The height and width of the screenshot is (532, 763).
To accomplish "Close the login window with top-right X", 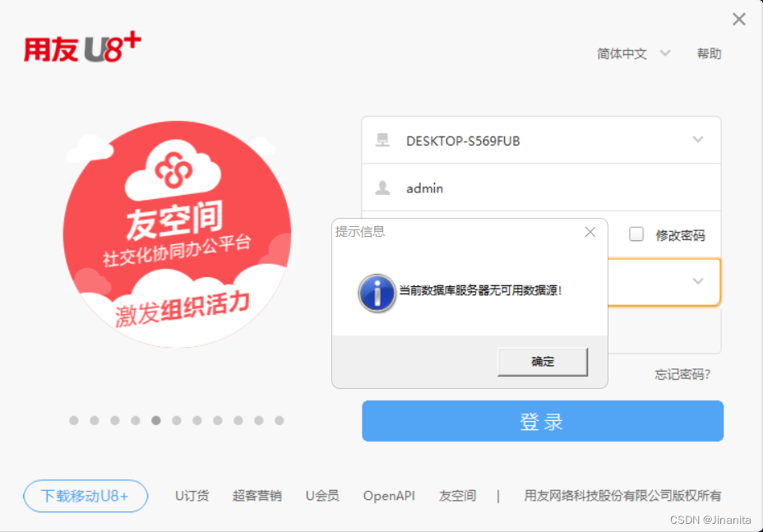I will [x=738, y=19].
